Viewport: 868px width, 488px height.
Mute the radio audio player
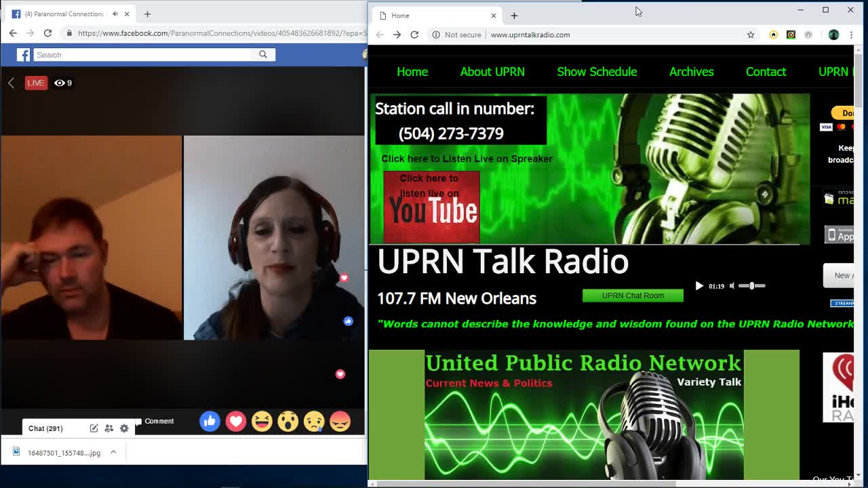(x=732, y=286)
